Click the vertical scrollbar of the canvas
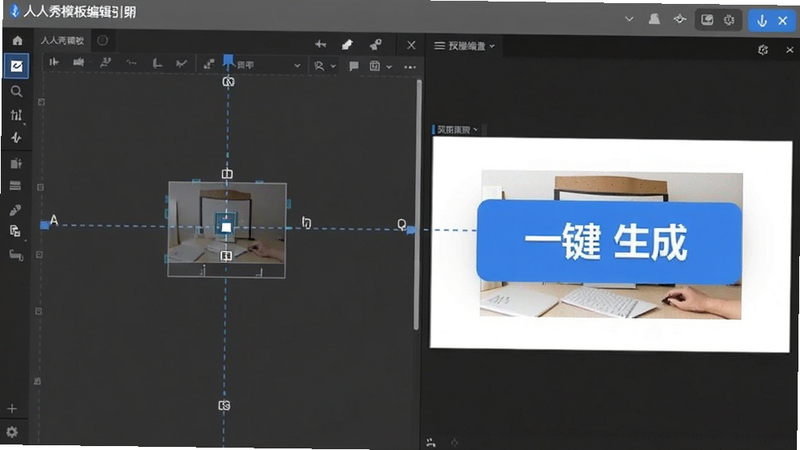 tap(417, 204)
